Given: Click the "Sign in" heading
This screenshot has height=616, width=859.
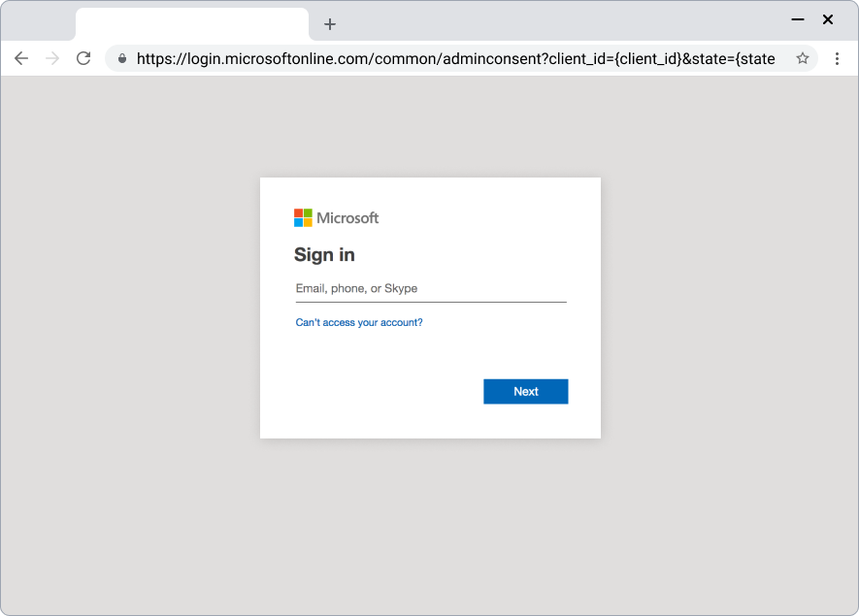Looking at the screenshot, I should pyautogui.click(x=324, y=255).
